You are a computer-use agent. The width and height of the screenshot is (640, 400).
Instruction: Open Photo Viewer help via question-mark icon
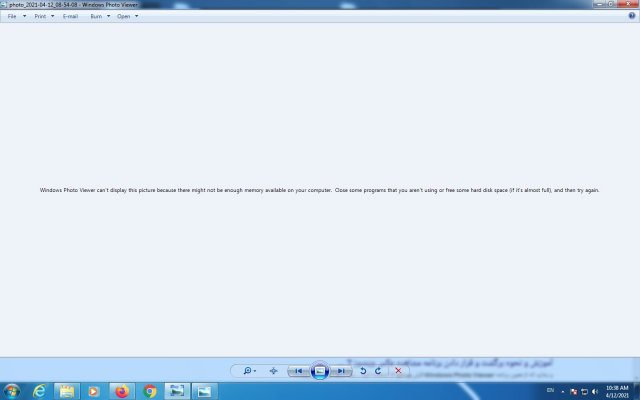632,16
